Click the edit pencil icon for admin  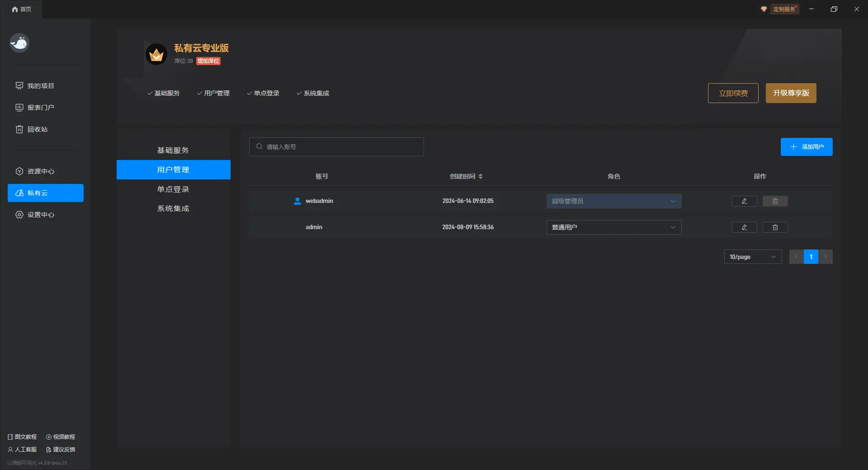[744, 227]
